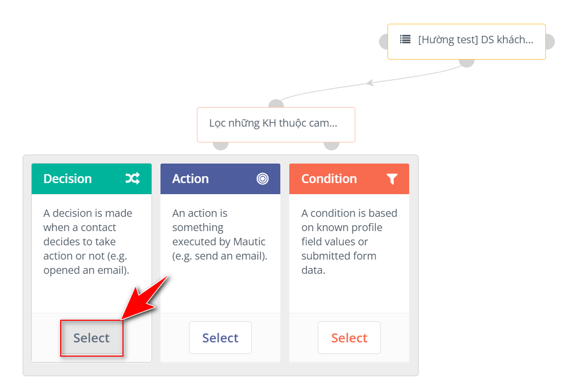Screen dimensions: 567x392
Task: Click the Decision shuffle arrows icon
Action: click(133, 179)
